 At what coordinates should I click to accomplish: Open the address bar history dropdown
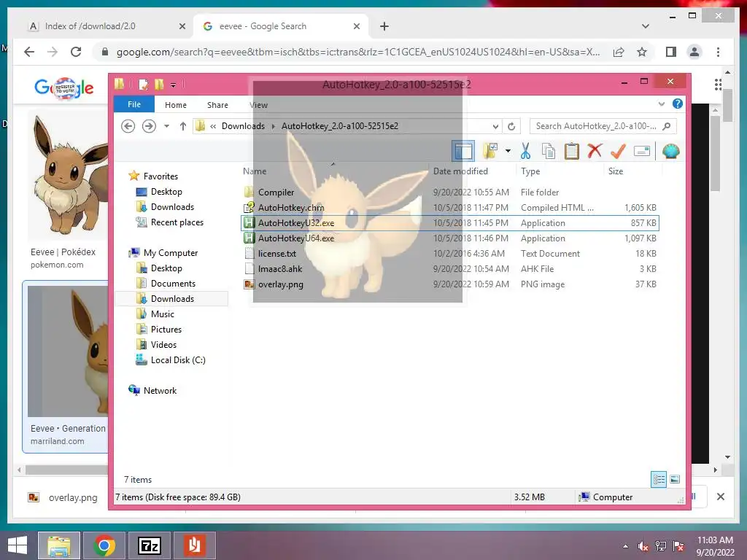pyautogui.click(x=495, y=126)
